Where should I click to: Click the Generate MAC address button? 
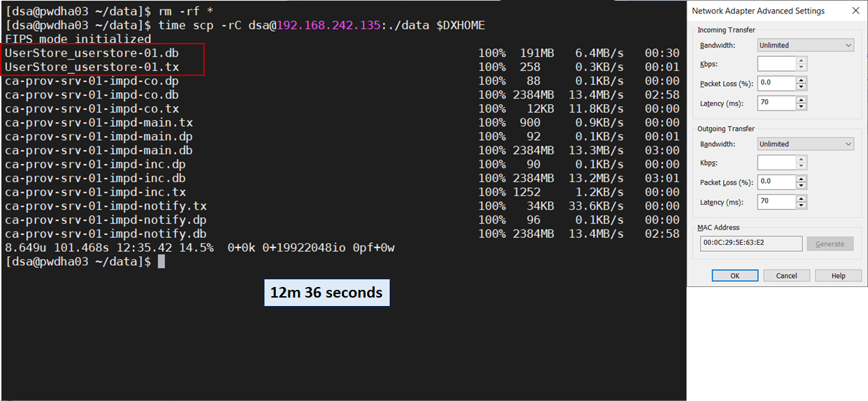pyautogui.click(x=830, y=243)
